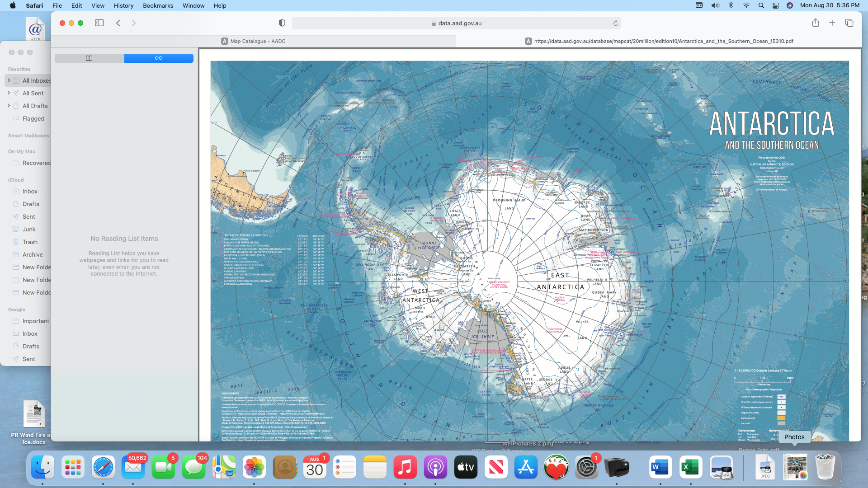Viewport: 868px width, 488px height.
Task: Open the View menu
Action: pos(98,5)
